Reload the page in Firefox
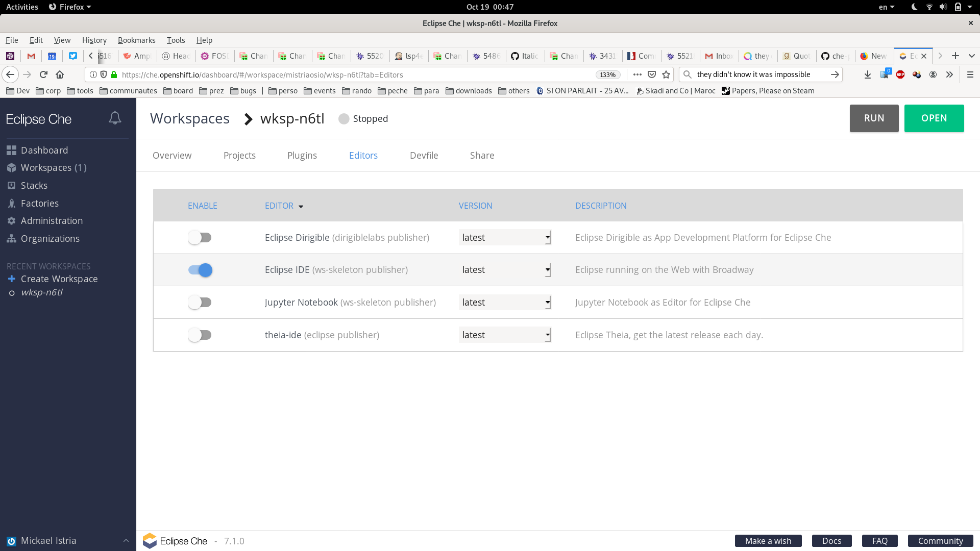The height and width of the screenshot is (551, 980). click(x=43, y=74)
